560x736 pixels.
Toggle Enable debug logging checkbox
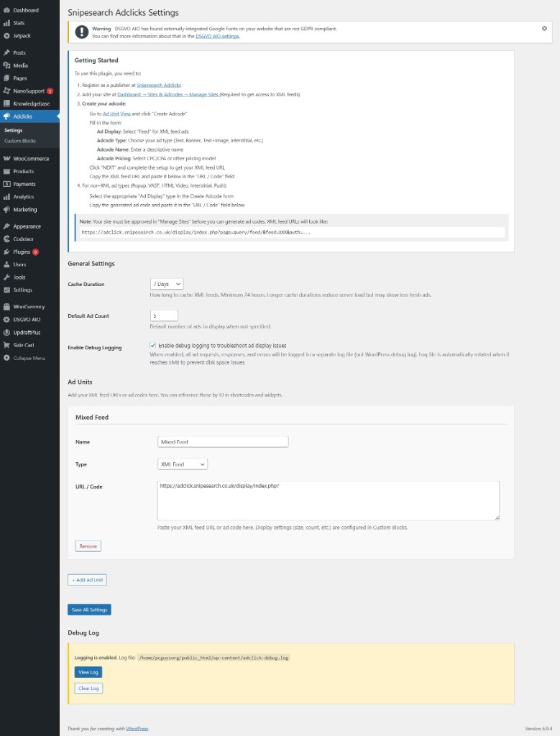(152, 346)
